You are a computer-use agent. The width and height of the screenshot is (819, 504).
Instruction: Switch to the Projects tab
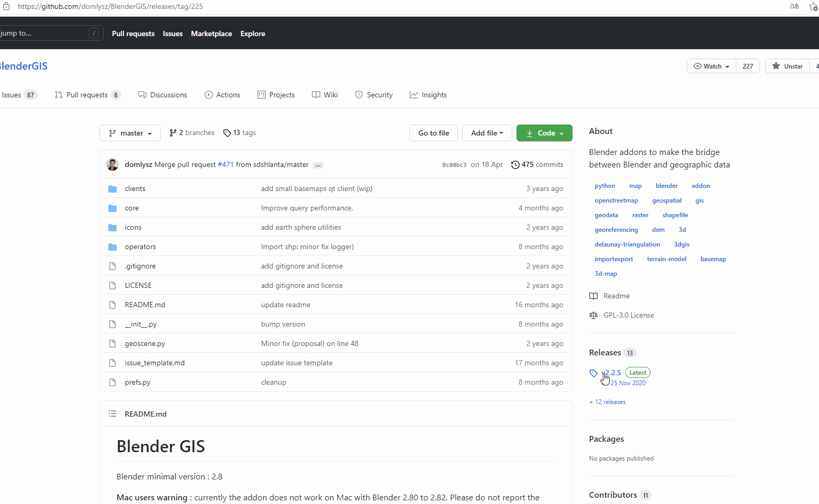tap(276, 95)
